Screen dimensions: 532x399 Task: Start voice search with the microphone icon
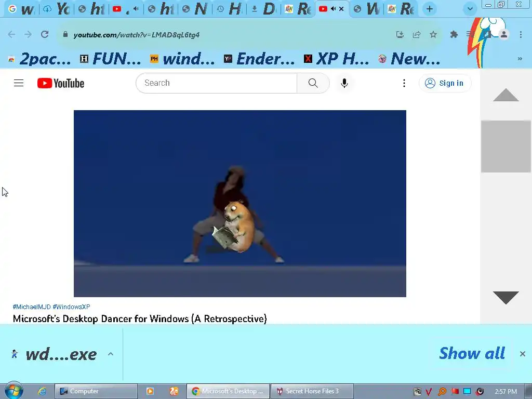pos(344,83)
